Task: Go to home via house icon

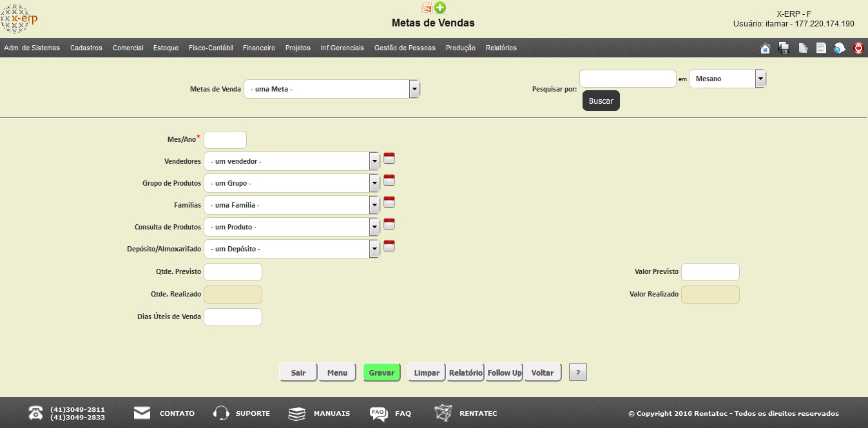Action: 765,48
